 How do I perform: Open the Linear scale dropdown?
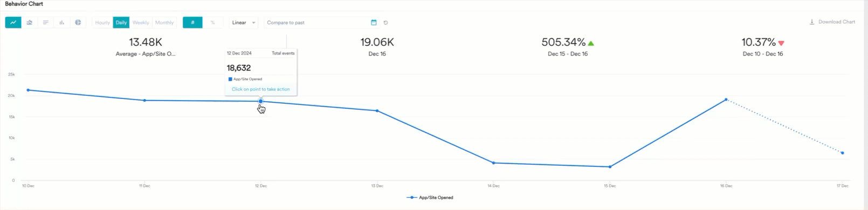click(x=244, y=23)
